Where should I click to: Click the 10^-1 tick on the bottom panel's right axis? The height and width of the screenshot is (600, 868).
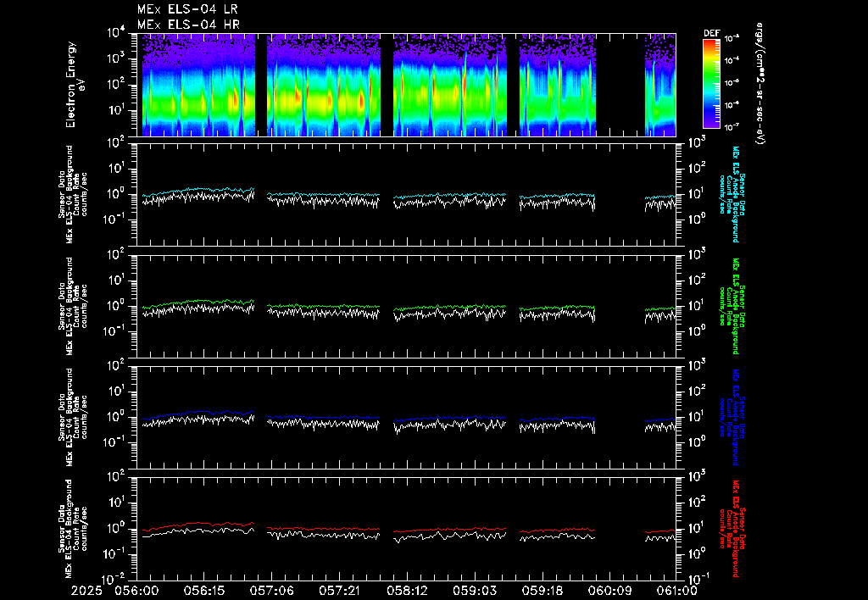coord(698,578)
